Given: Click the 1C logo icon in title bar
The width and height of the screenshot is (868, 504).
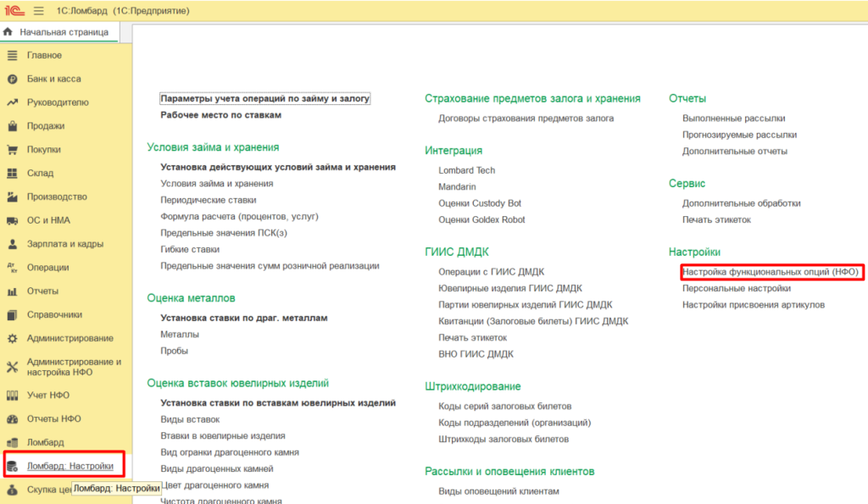Looking at the screenshot, I should pos(14,11).
